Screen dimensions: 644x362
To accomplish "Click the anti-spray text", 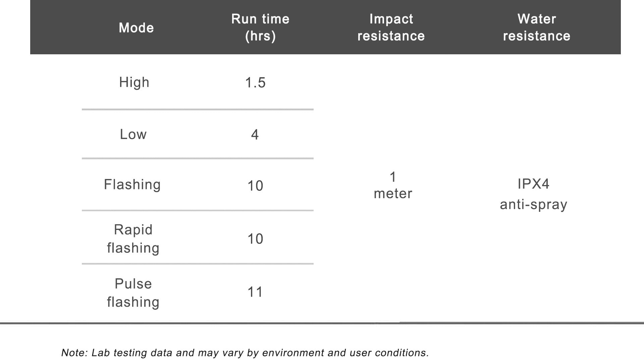I will click(x=533, y=204).
